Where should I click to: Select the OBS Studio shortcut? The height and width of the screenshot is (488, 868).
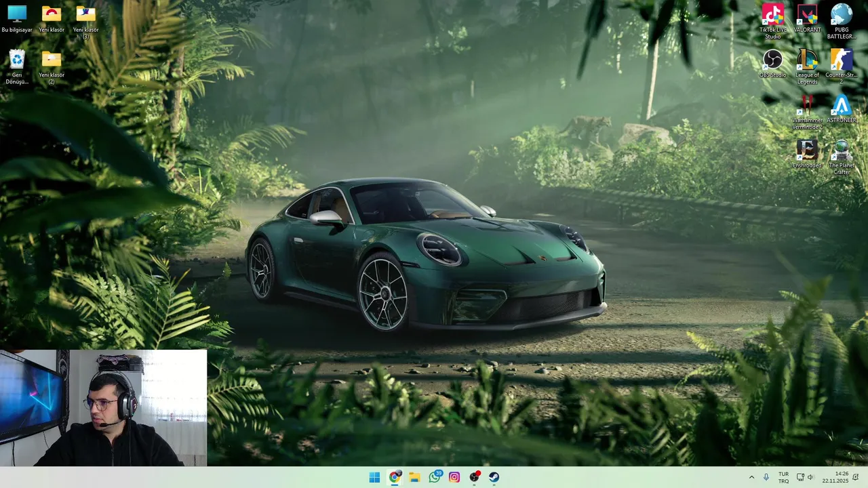(x=773, y=64)
